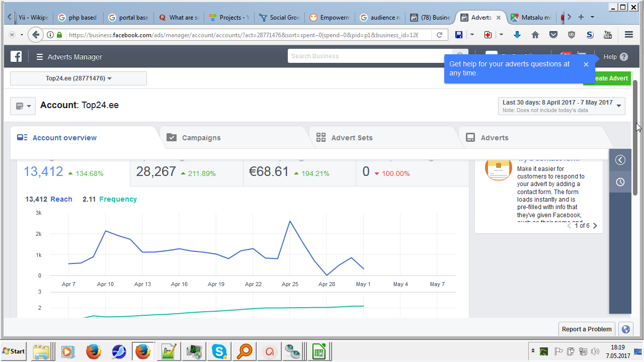
Task: Open Skype from the taskbar
Action: click(x=219, y=351)
